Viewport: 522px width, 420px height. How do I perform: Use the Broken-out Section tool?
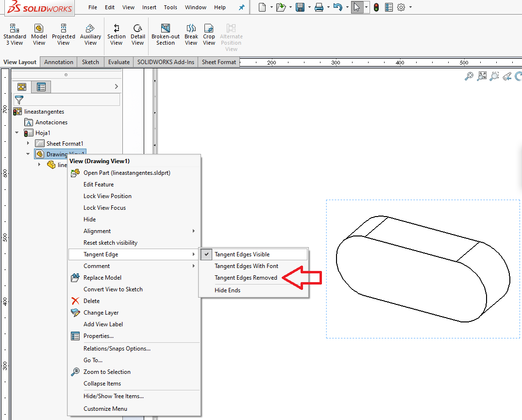click(165, 34)
